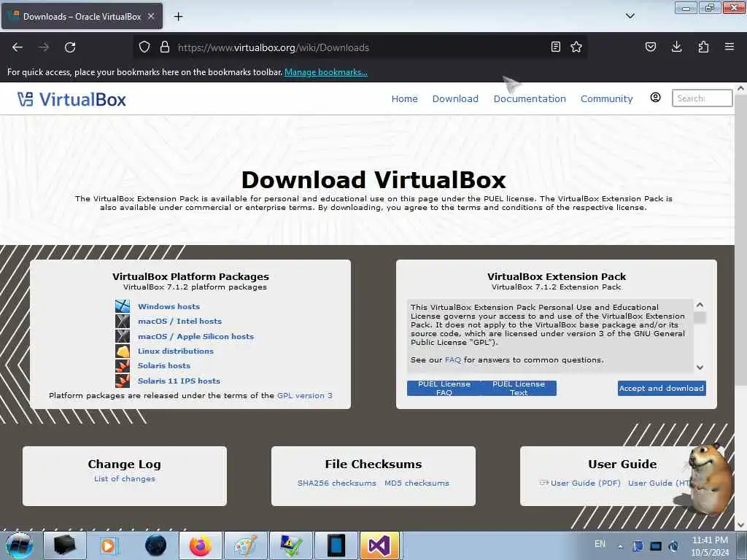Click the Solaris 11 IPS hosts icon
747x560 pixels.
pos(123,381)
